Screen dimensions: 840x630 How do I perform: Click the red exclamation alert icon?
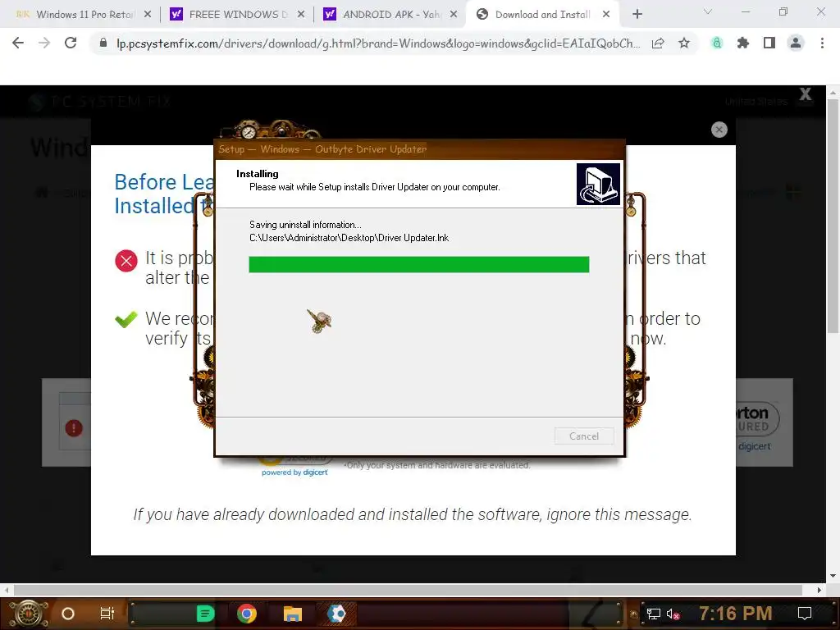(x=74, y=428)
